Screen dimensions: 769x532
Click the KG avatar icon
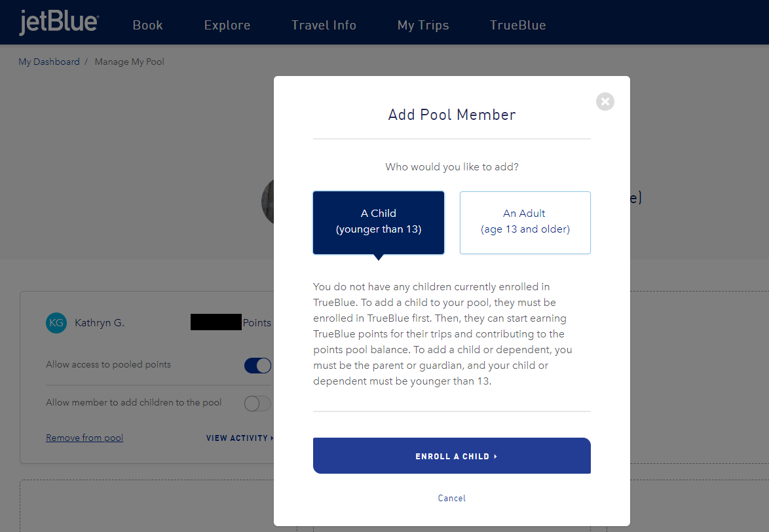56,323
